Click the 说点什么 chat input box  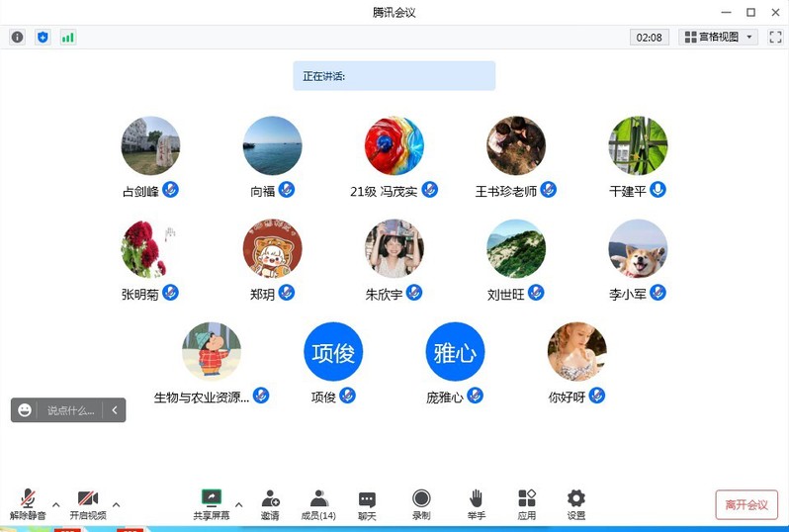71,410
